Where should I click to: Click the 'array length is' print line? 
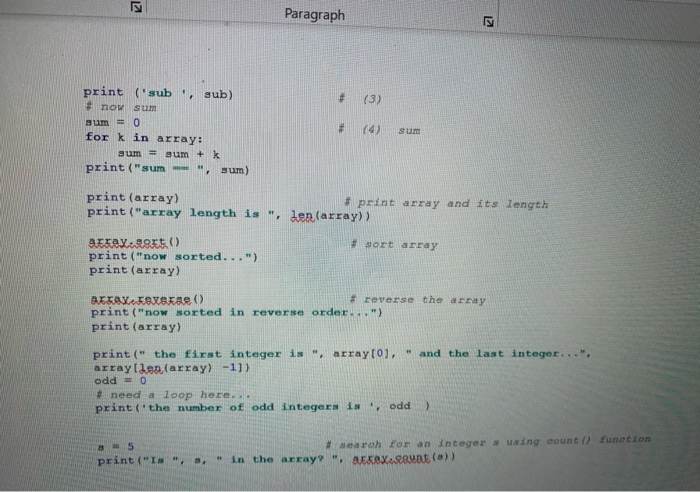click(229, 214)
